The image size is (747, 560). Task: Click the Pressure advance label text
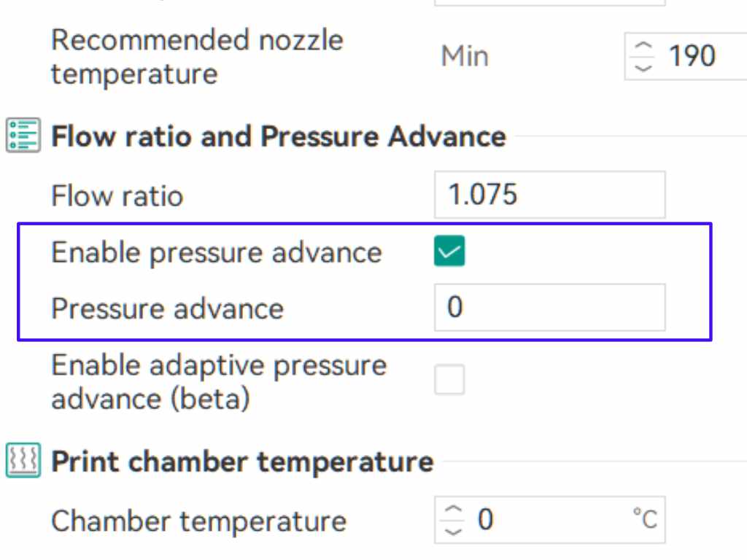[167, 308]
